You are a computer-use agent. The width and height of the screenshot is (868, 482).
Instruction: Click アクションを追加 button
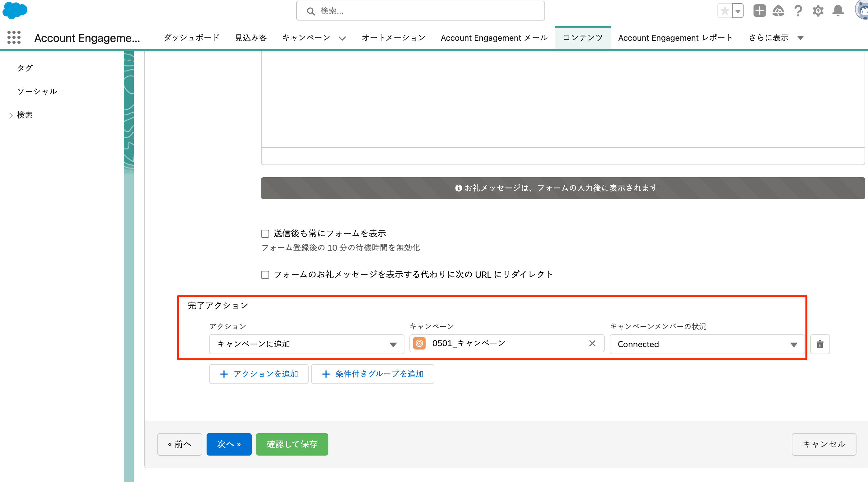click(259, 374)
